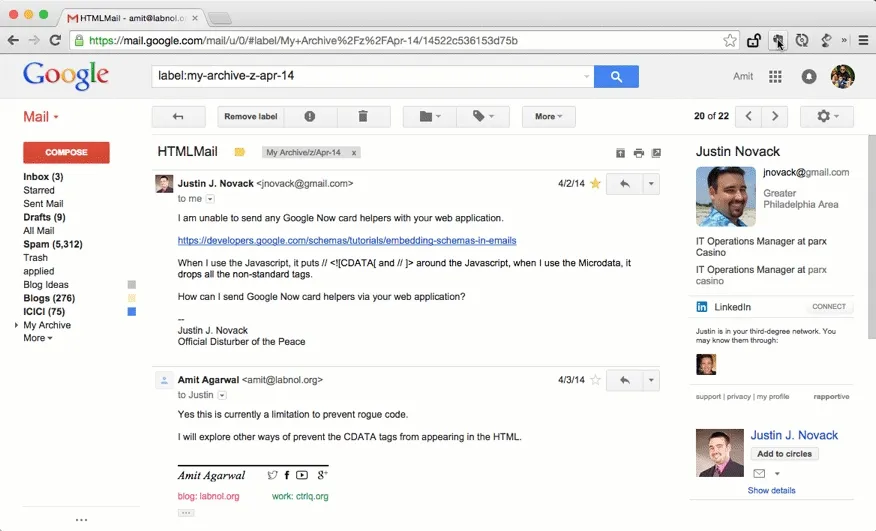
Task: Unstar Justin's 4/2/14 message
Action: (x=596, y=183)
